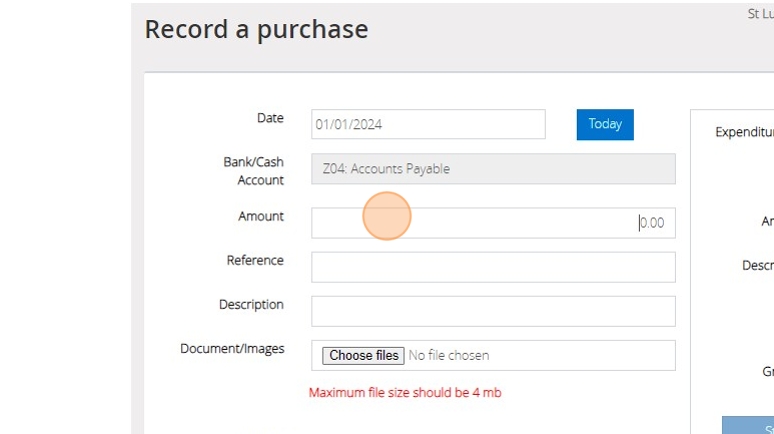The width and height of the screenshot is (774, 434).
Task: Click the Reference text field
Action: pos(493,267)
